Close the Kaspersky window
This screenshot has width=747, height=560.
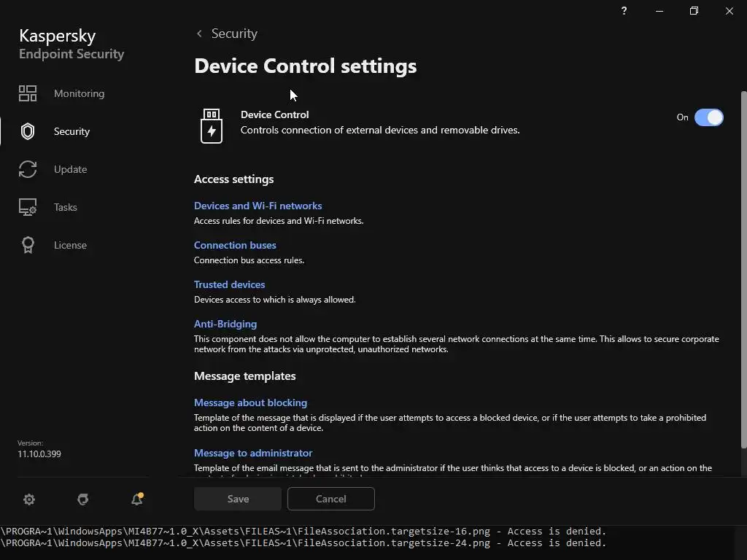[x=729, y=10]
